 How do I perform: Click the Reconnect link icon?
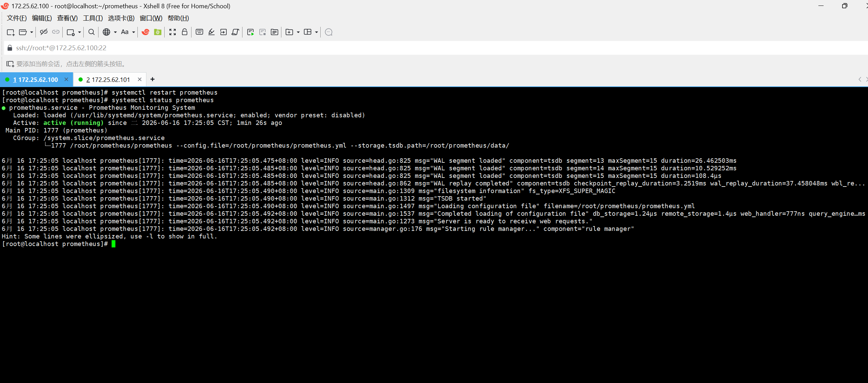coord(56,32)
